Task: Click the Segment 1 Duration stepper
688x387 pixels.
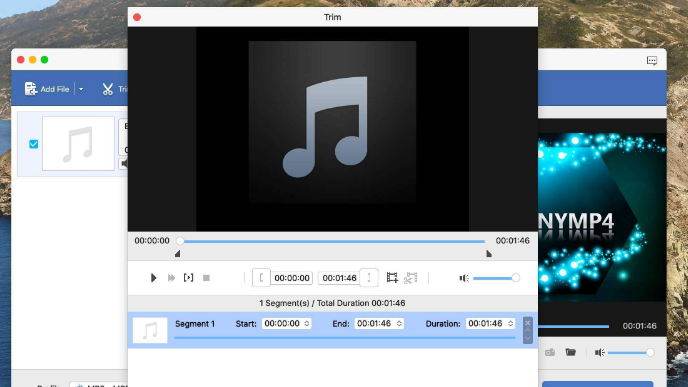Action: pyautogui.click(x=510, y=323)
